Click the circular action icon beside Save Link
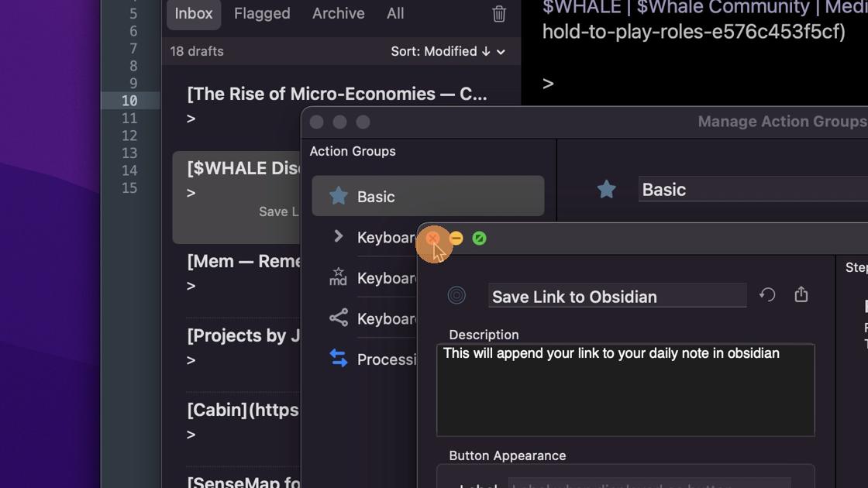The image size is (868, 488). [x=456, y=295]
